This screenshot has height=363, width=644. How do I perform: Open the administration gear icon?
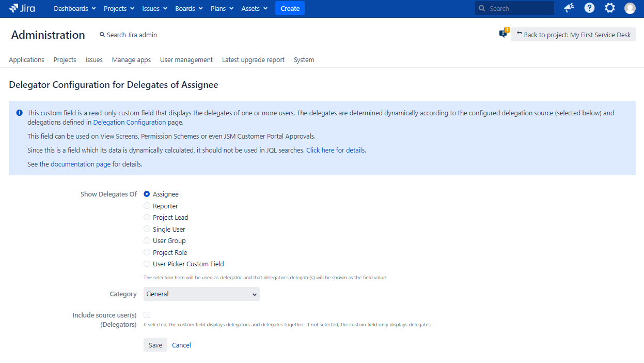[609, 8]
